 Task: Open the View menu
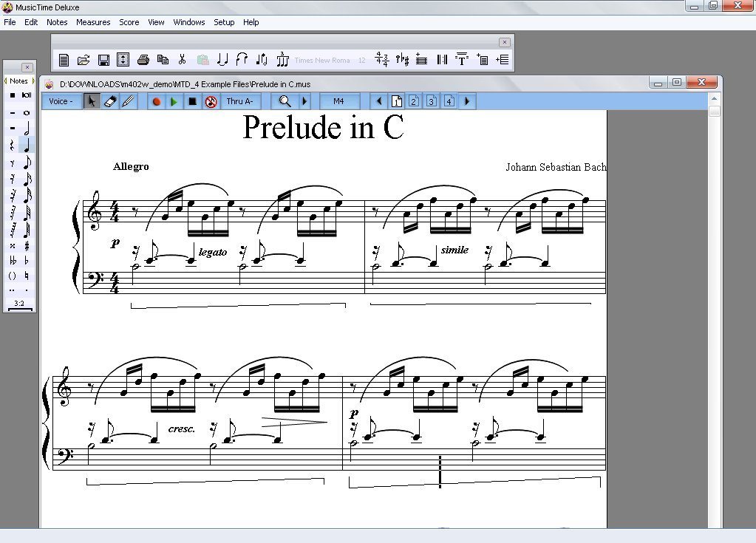pyautogui.click(x=156, y=22)
